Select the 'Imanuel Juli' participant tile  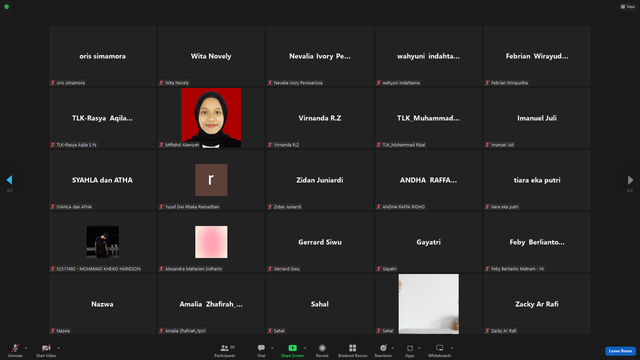pyautogui.click(x=537, y=118)
